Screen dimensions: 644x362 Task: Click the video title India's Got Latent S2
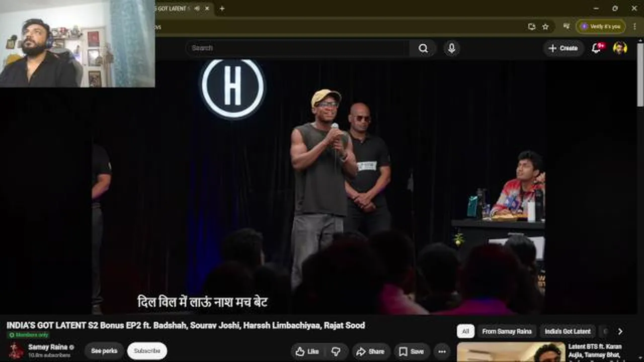pyautogui.click(x=186, y=325)
